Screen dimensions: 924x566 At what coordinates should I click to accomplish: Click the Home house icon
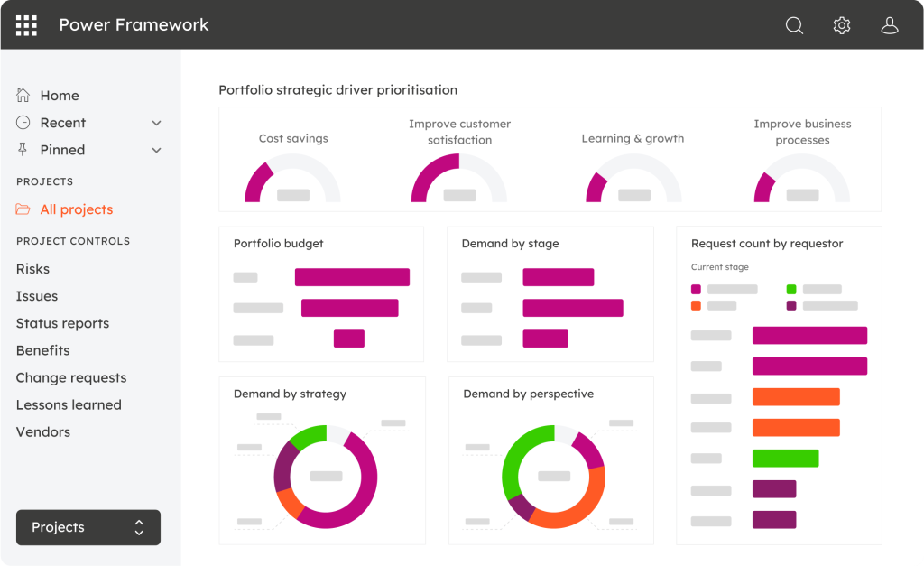(23, 96)
